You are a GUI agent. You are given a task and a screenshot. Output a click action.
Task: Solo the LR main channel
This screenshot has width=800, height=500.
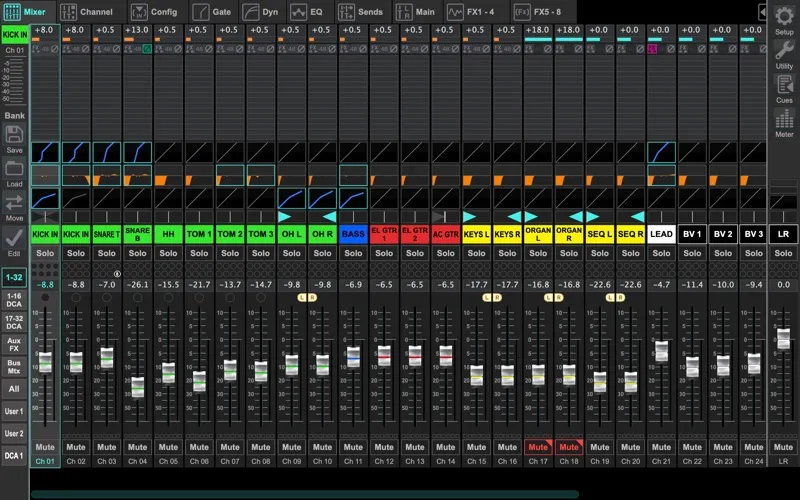pyautogui.click(x=783, y=253)
